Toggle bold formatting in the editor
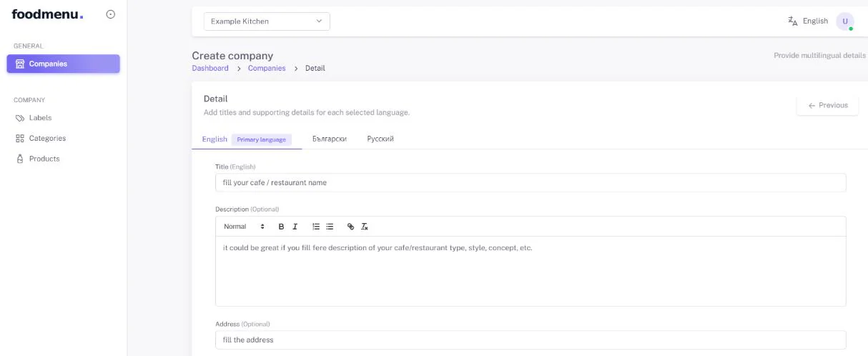Image resolution: width=868 pixels, height=356 pixels. pyautogui.click(x=281, y=227)
